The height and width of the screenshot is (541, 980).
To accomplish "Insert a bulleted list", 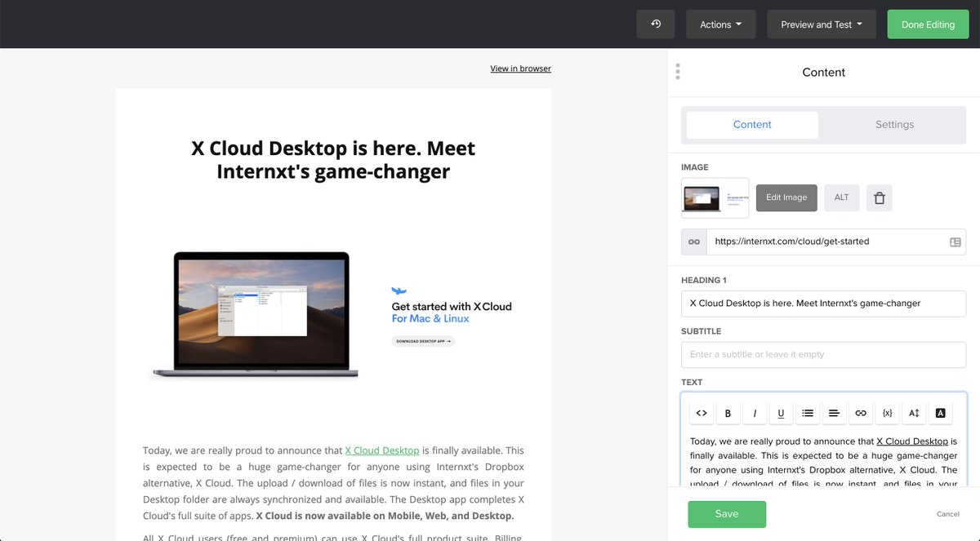I will point(808,413).
